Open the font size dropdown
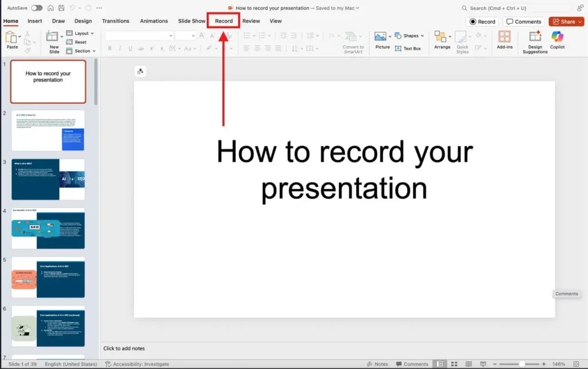This screenshot has width=588, height=369. tap(189, 35)
